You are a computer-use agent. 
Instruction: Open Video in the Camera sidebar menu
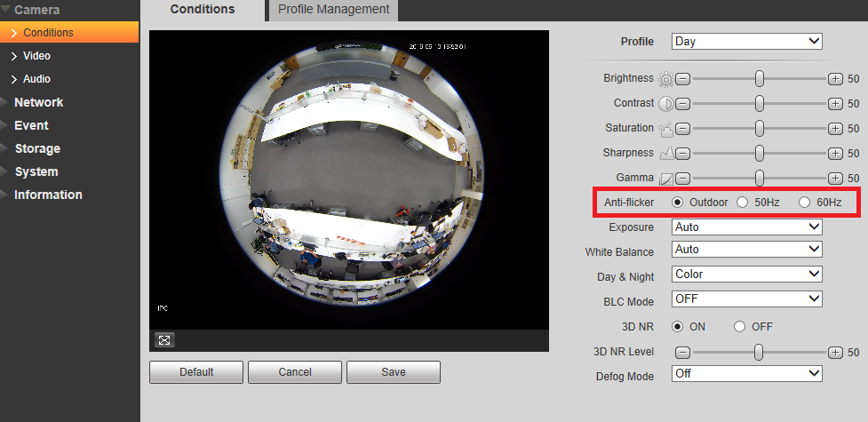point(36,56)
